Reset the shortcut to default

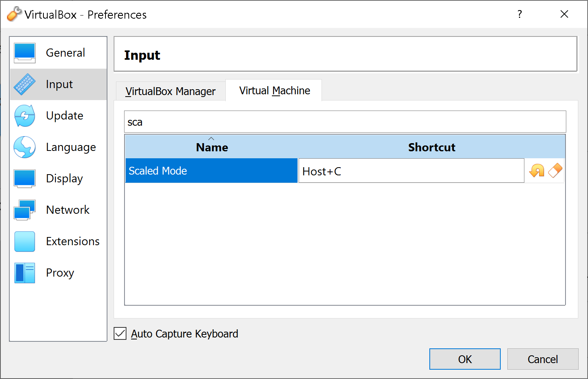[536, 171]
